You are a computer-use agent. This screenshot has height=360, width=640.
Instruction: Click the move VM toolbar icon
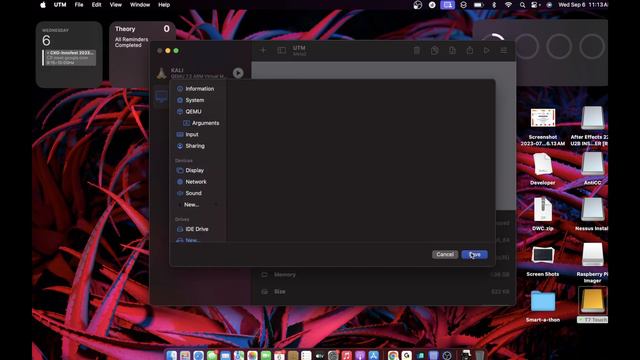pos(452,50)
